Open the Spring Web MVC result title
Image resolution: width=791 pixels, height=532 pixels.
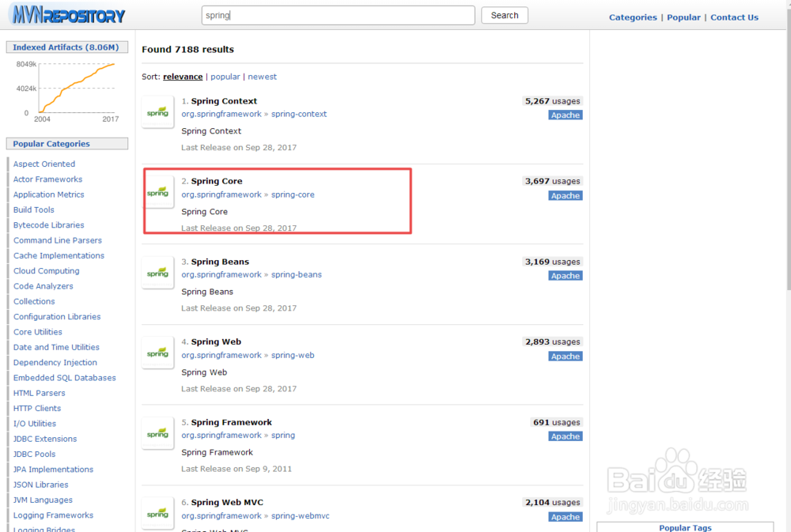click(227, 502)
